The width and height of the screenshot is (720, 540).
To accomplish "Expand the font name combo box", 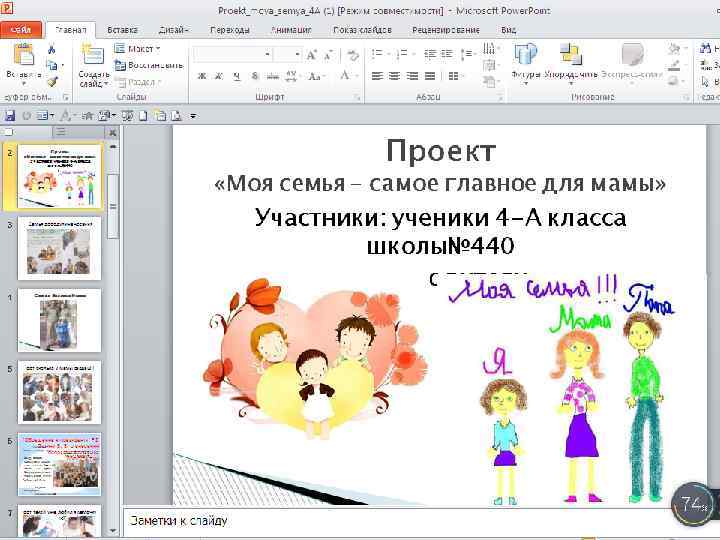I will [x=268, y=53].
